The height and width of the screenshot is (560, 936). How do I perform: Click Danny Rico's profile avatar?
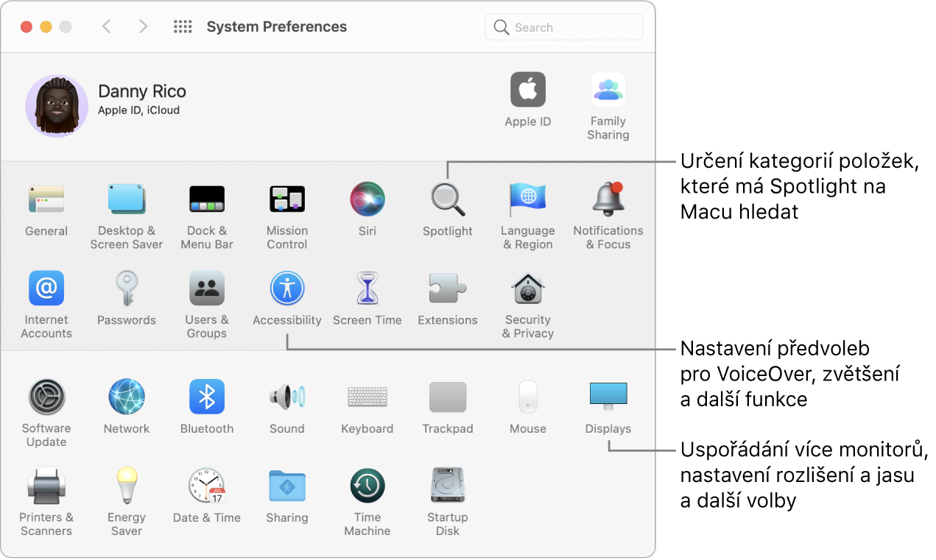pos(57,106)
